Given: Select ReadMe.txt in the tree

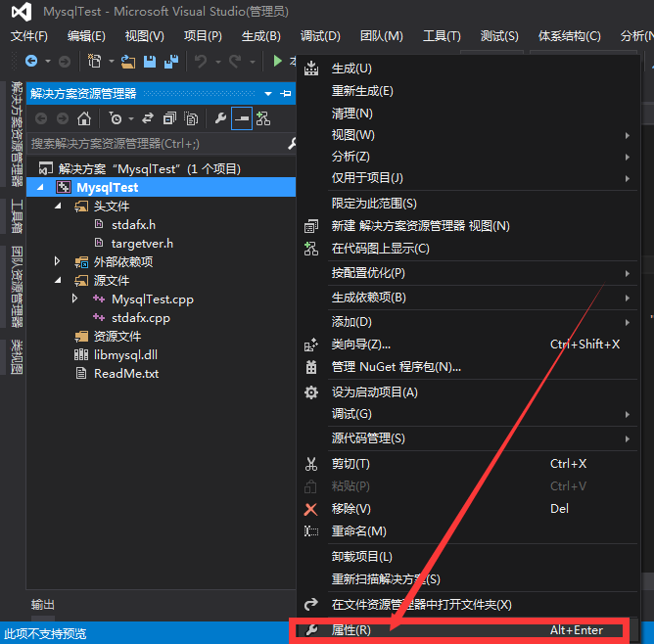Looking at the screenshot, I should click(126, 374).
